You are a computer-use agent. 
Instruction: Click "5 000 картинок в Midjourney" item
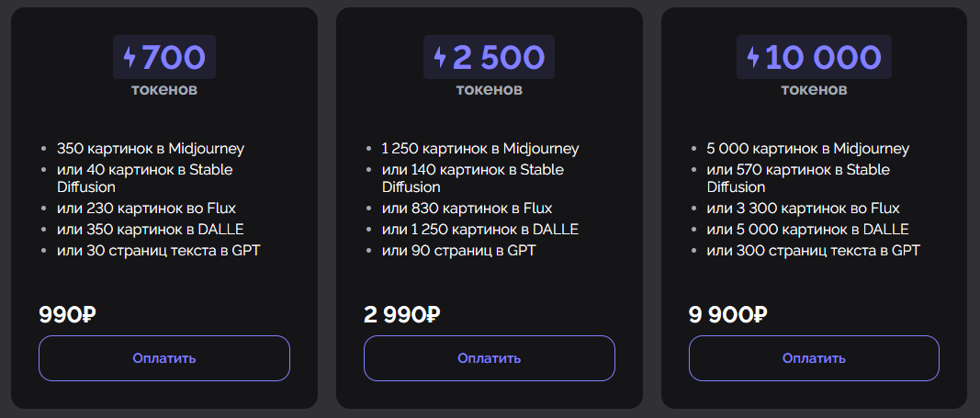tap(808, 149)
